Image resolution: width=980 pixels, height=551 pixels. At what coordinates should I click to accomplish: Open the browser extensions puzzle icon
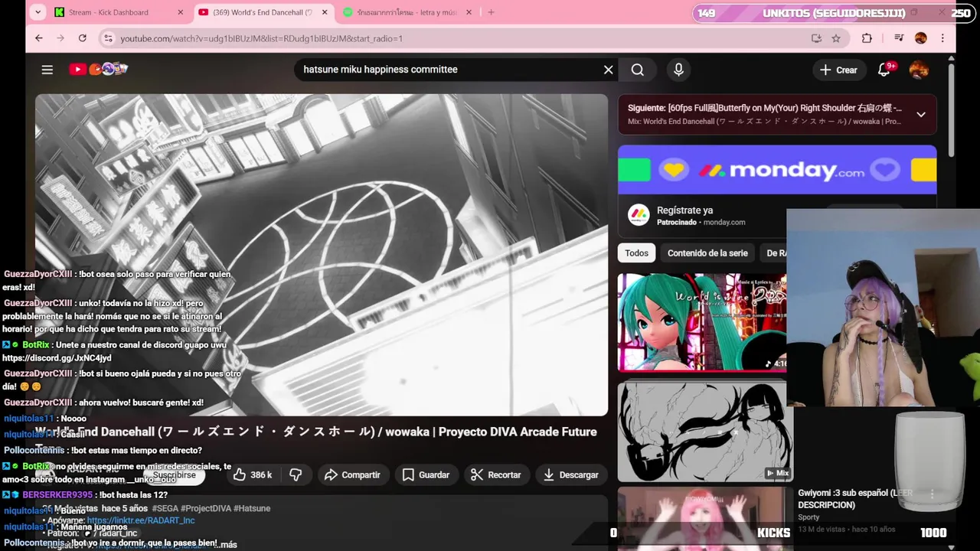tap(867, 38)
